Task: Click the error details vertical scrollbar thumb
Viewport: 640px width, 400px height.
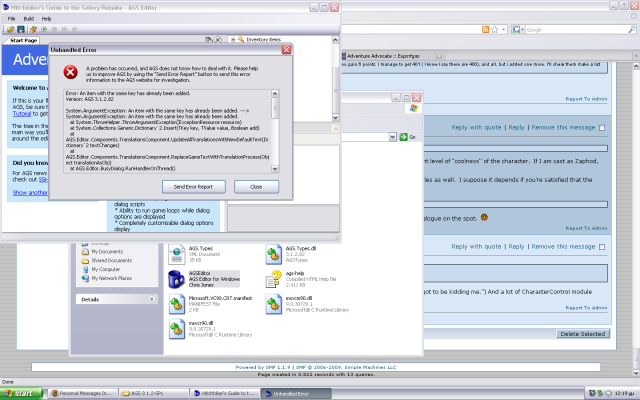Action: click(275, 108)
